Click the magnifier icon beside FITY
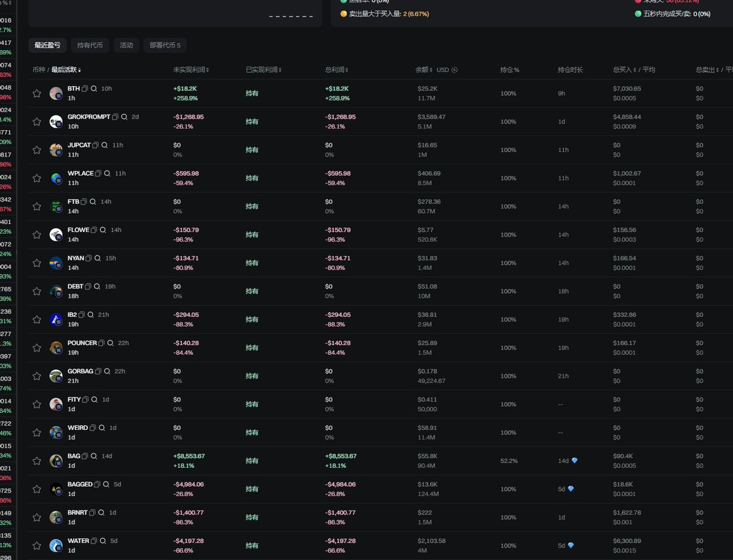Image resolution: width=733 pixels, height=560 pixels. [94, 399]
